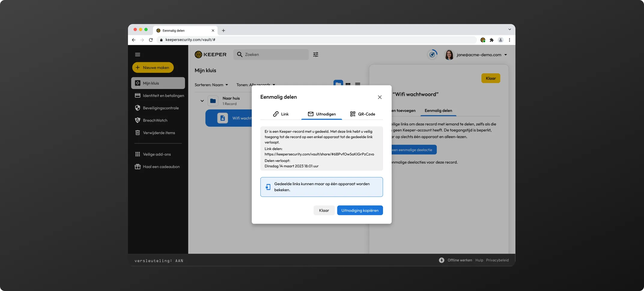Close the Eenmalig delen browser tab
This screenshot has height=291, width=644.
click(213, 30)
